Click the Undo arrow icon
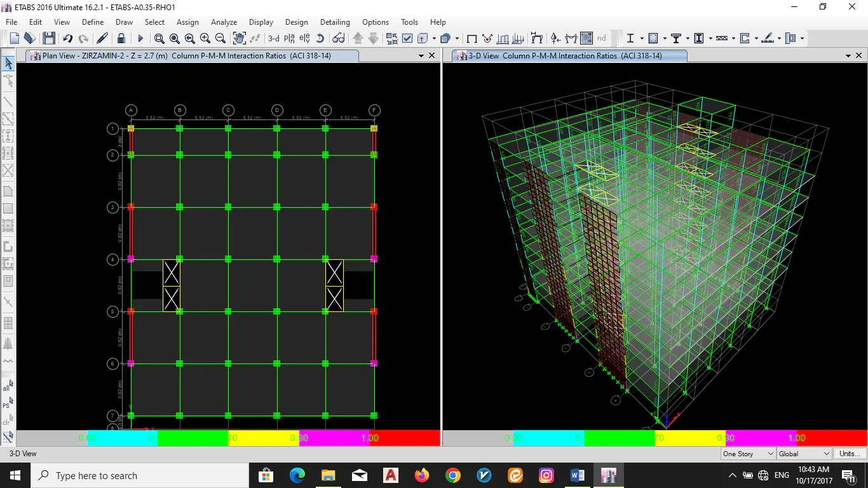This screenshot has height=488, width=868. (x=68, y=38)
